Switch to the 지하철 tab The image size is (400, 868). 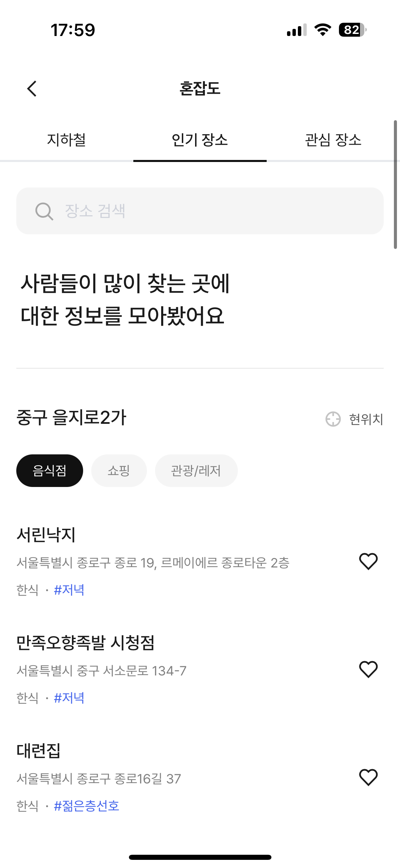click(66, 140)
